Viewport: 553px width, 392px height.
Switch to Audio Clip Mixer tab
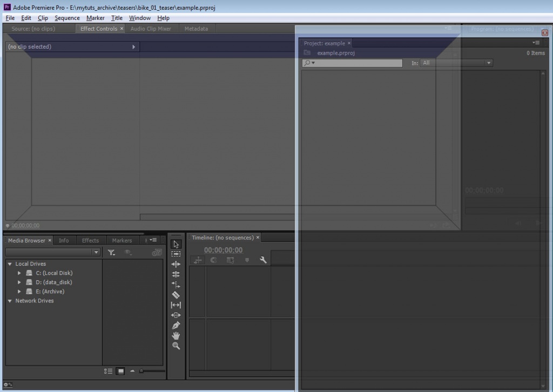(151, 29)
